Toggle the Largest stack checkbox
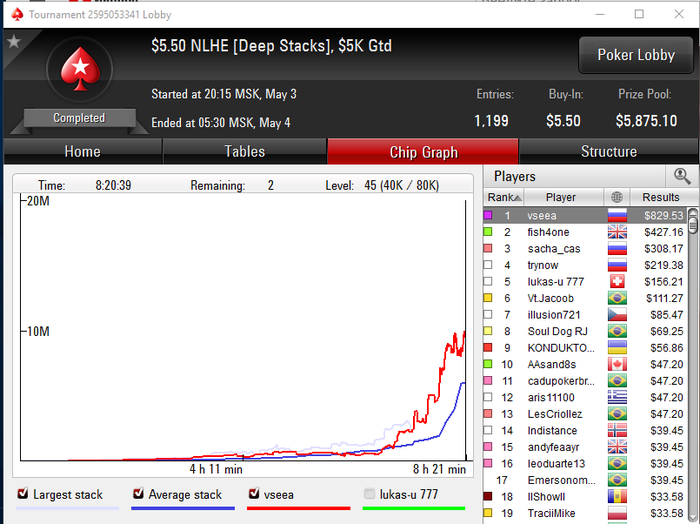 click(23, 494)
